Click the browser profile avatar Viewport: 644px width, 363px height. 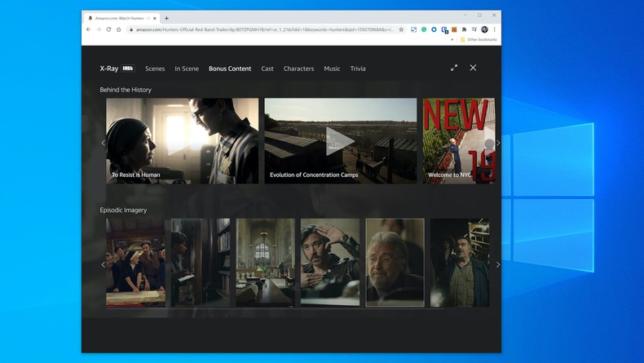pos(484,29)
